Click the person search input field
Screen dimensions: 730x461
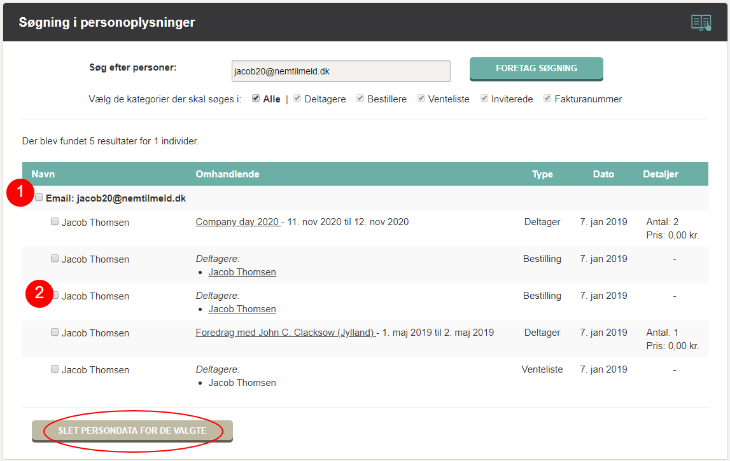(341, 71)
